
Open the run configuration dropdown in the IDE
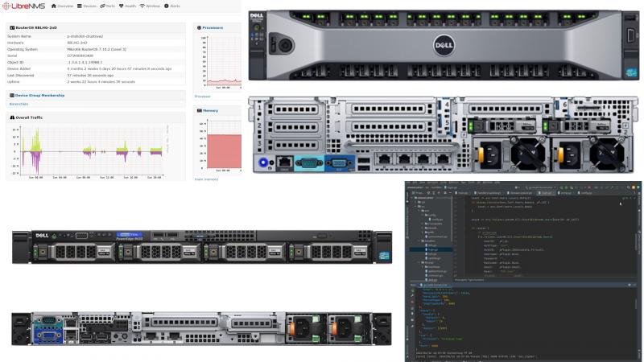coord(540,187)
